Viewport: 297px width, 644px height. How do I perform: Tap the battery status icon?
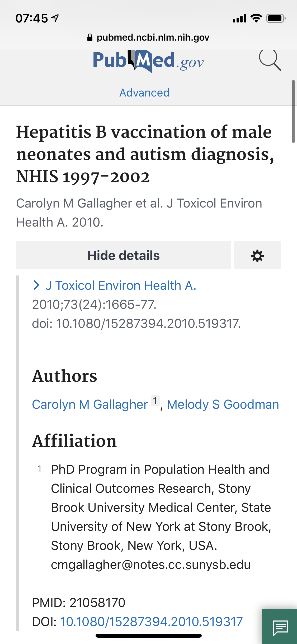(276, 18)
